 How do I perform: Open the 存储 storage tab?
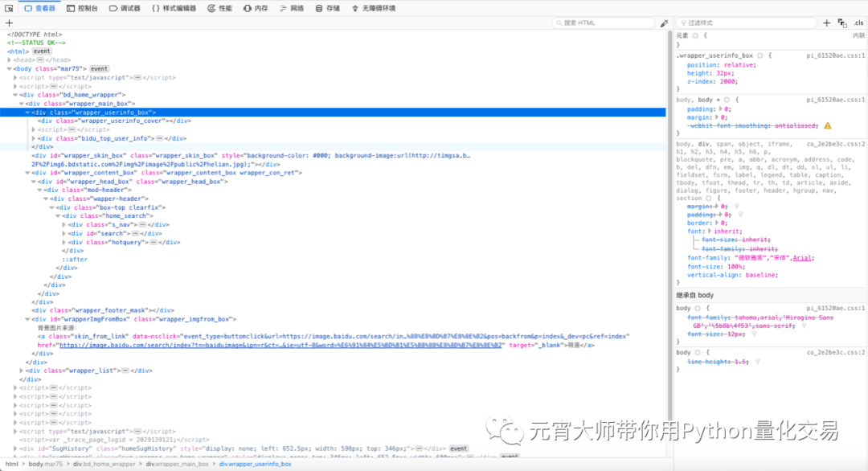(328, 8)
